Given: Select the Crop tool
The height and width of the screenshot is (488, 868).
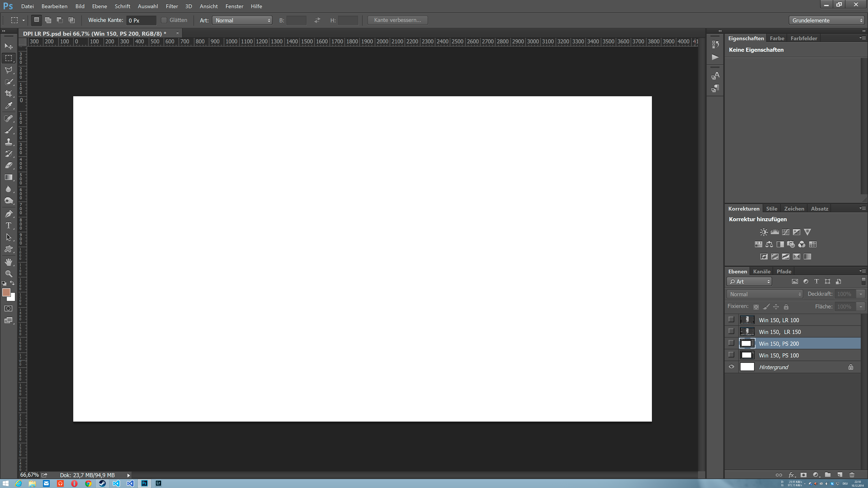Looking at the screenshot, I should click(x=8, y=94).
